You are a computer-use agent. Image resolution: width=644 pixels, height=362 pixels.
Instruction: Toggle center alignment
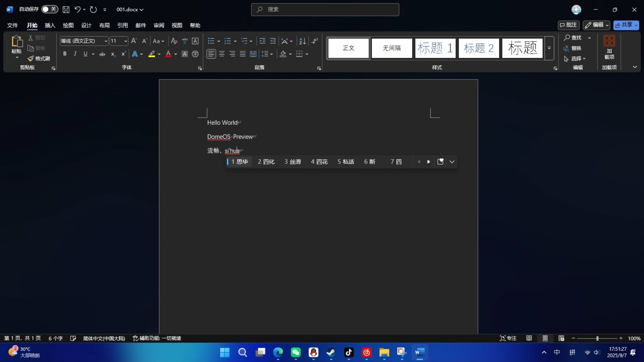222,54
